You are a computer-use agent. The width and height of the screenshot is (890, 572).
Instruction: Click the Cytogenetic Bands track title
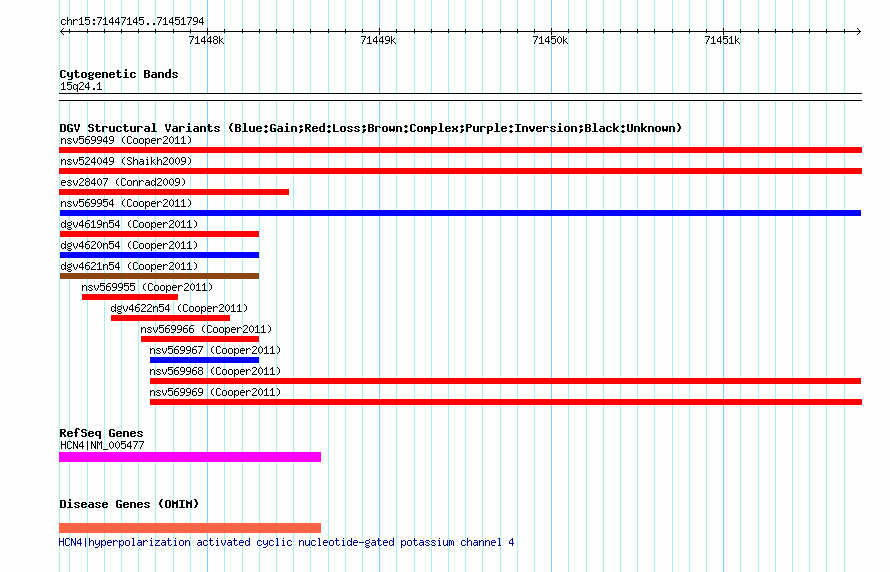pyautogui.click(x=119, y=74)
